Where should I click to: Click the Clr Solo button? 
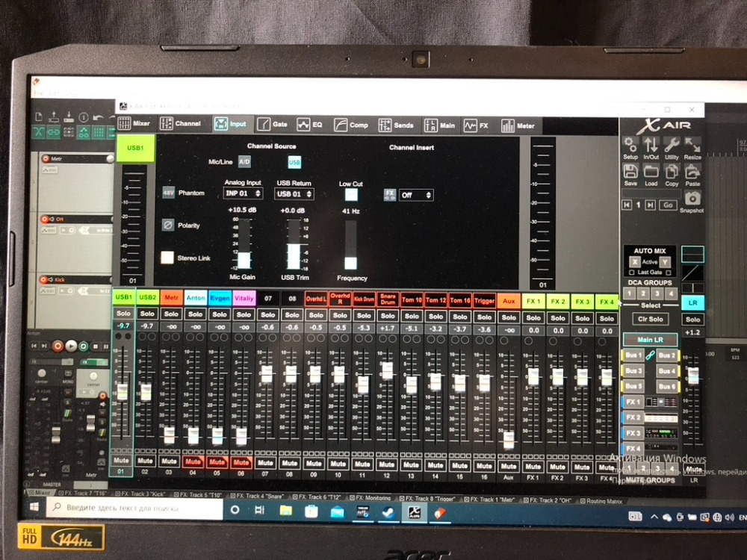651,319
